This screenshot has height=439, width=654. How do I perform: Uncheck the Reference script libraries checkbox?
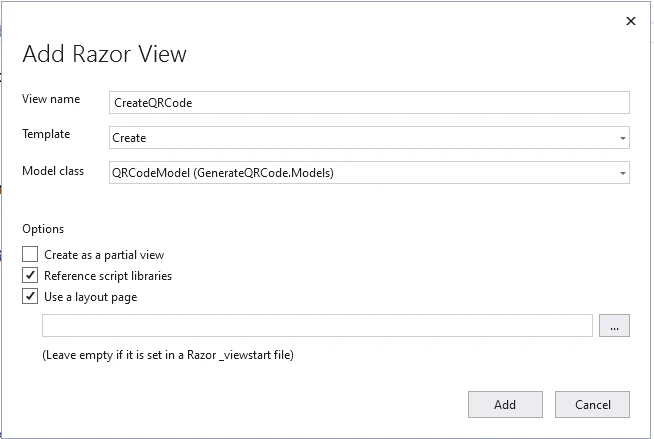pos(30,275)
